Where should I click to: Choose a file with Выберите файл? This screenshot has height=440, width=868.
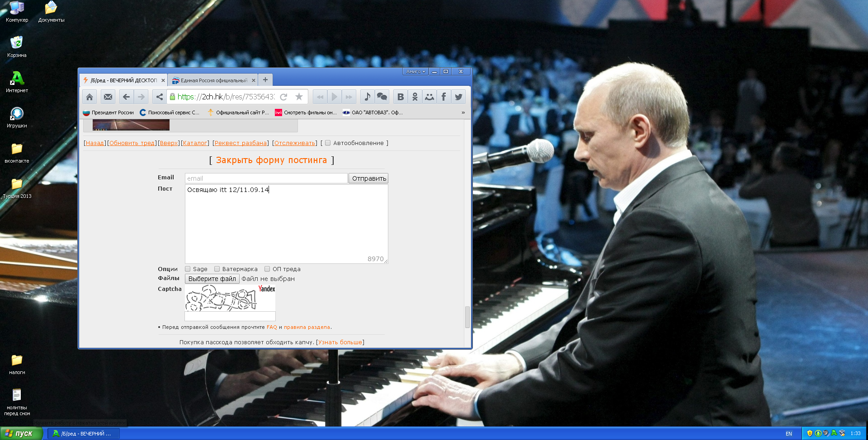click(x=212, y=279)
